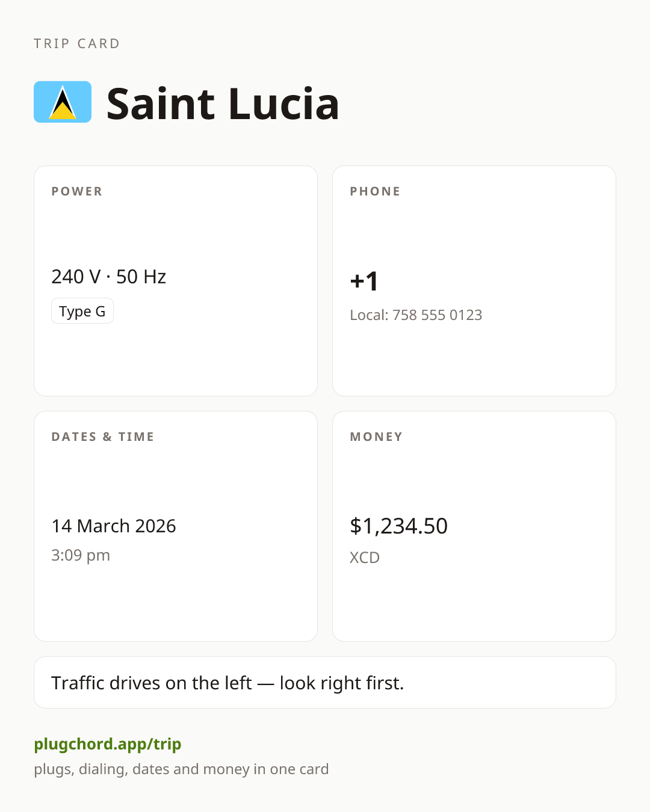The image size is (650, 812).
Task: Click the PHONE card heading
Action: [376, 191]
